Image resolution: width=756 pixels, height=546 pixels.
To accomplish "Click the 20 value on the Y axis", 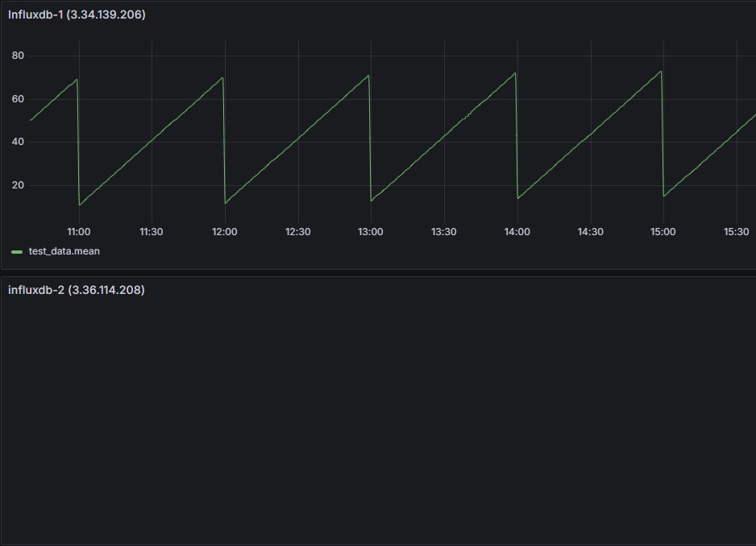I will coord(18,185).
